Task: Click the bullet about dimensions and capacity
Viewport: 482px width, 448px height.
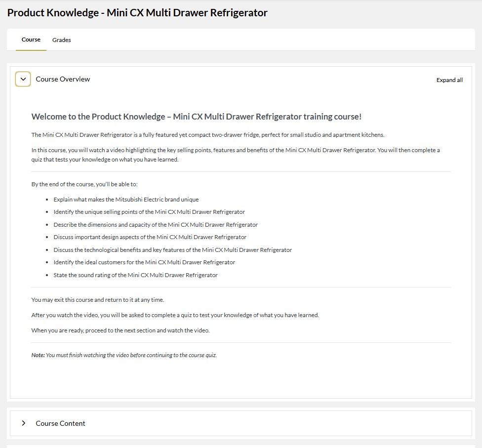Action: [156, 225]
